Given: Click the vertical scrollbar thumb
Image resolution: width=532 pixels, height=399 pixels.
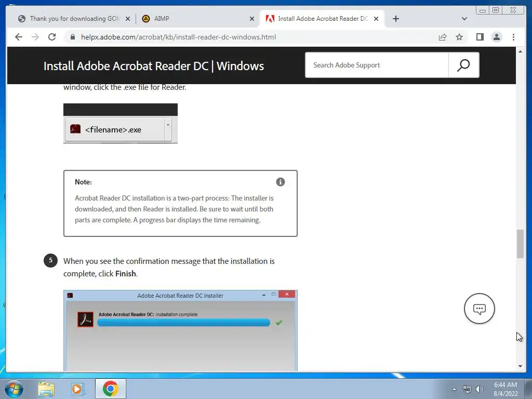Looking at the screenshot, I should click(x=520, y=244).
